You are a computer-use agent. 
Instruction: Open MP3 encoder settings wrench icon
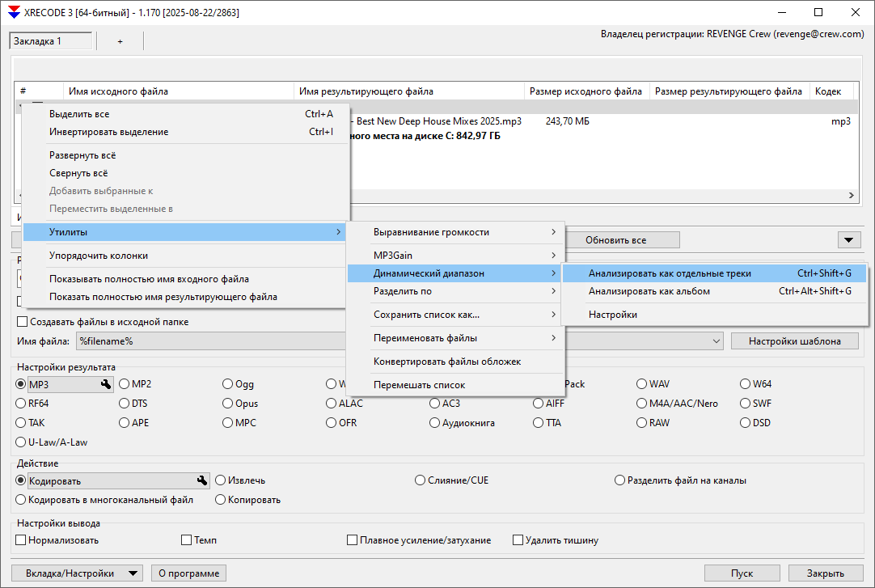pyautogui.click(x=106, y=384)
